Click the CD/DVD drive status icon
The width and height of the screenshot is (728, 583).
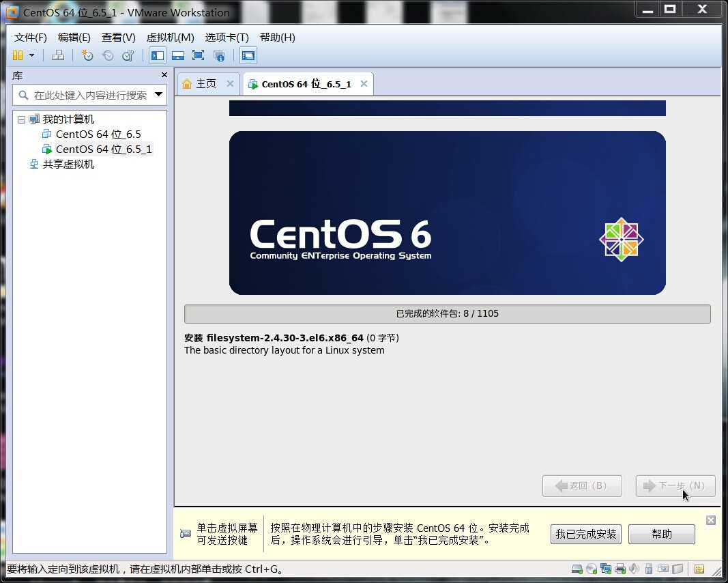tap(591, 569)
